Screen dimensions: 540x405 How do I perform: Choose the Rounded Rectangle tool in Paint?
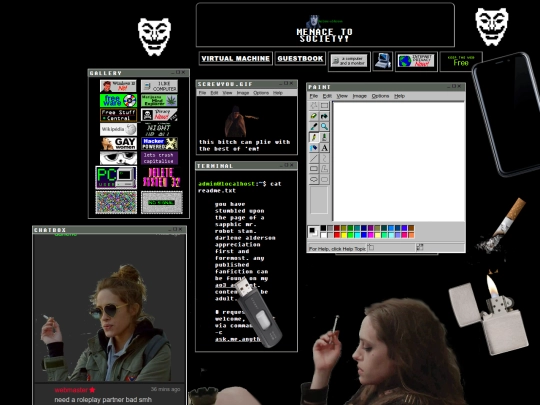click(324, 179)
